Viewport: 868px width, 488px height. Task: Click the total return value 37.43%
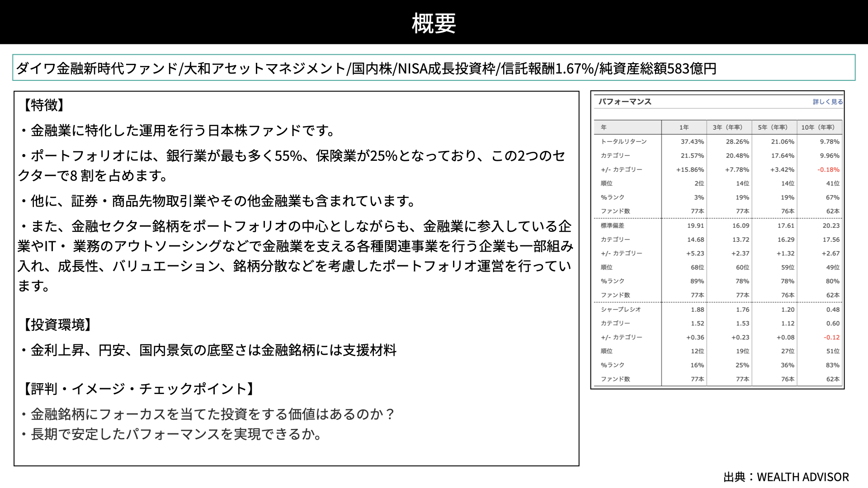pyautogui.click(x=692, y=141)
